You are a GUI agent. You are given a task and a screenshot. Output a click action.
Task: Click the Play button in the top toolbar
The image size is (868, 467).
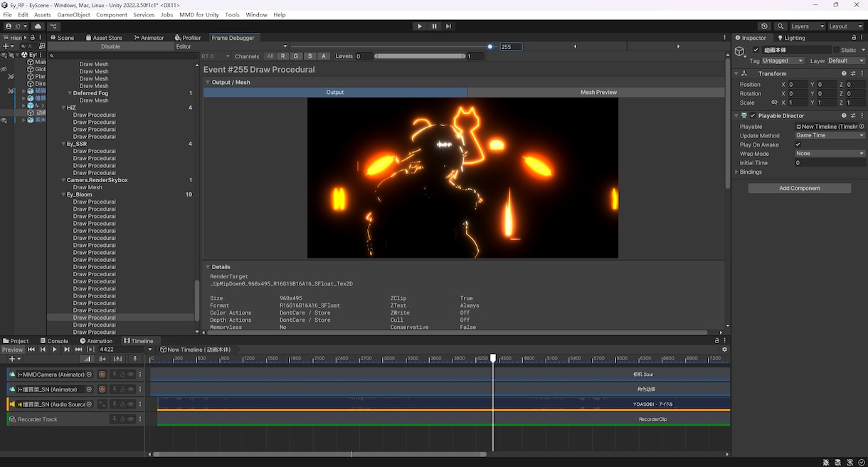point(420,26)
